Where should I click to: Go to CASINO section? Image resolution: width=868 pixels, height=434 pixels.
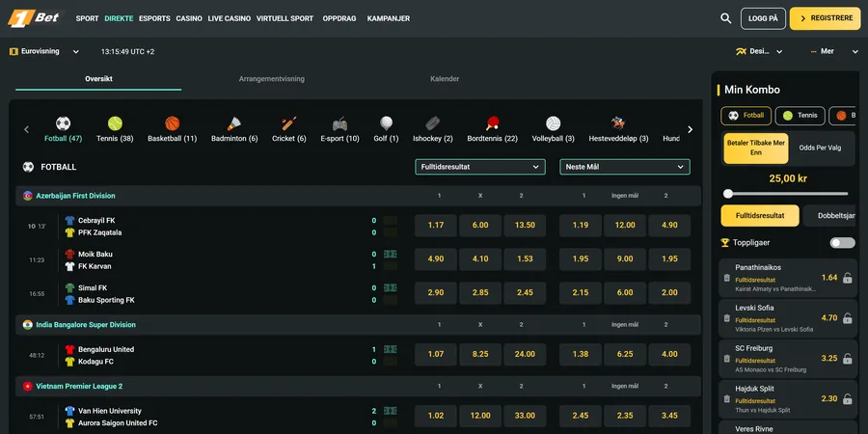(x=189, y=18)
